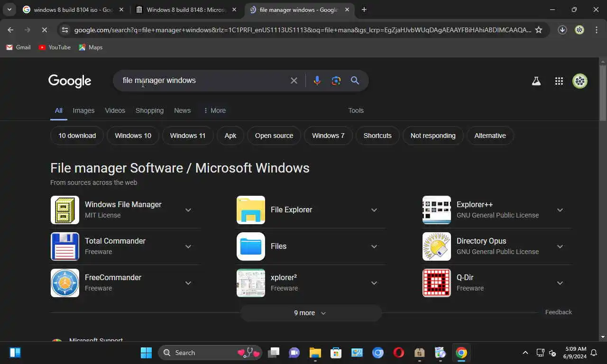The height and width of the screenshot is (364, 607).
Task: Apply the 'Apk' suggestion chip
Action: click(x=230, y=136)
